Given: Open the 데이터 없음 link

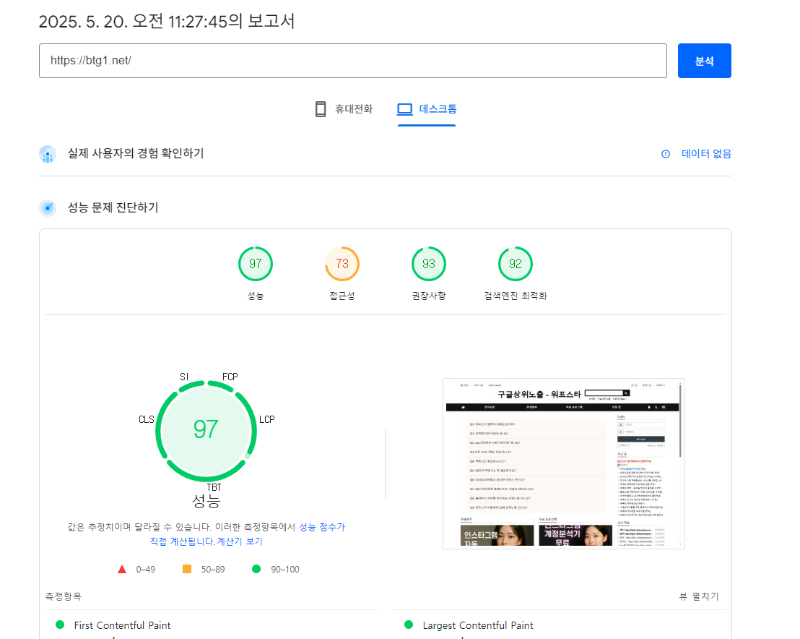Looking at the screenshot, I should (x=706, y=154).
